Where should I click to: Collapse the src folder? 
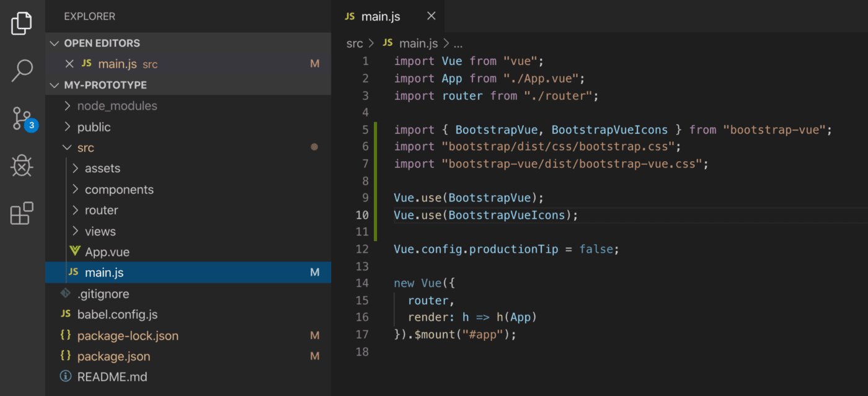(x=86, y=147)
